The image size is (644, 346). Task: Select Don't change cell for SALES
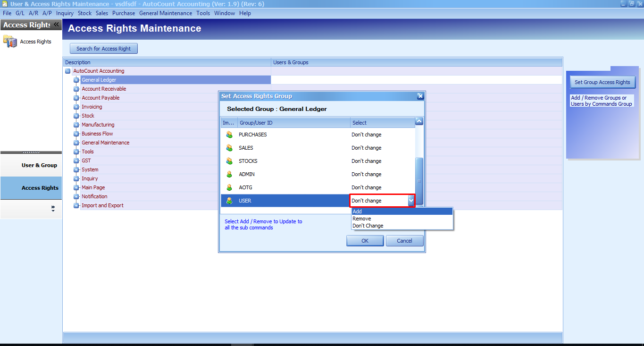(383, 148)
